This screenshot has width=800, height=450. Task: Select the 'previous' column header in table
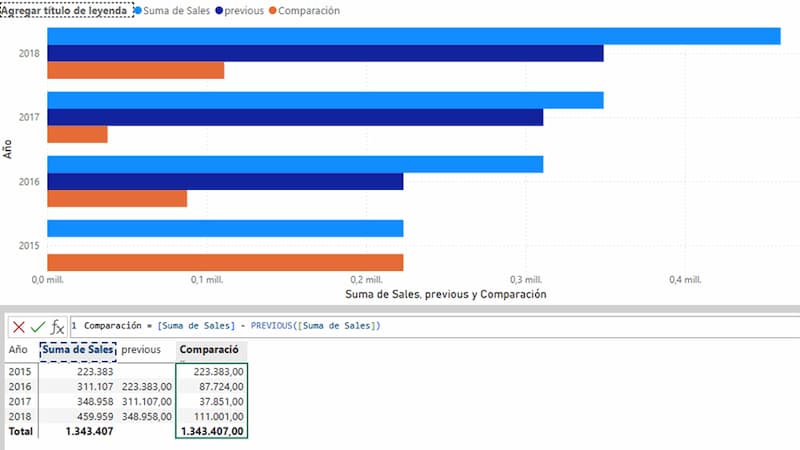click(x=141, y=350)
